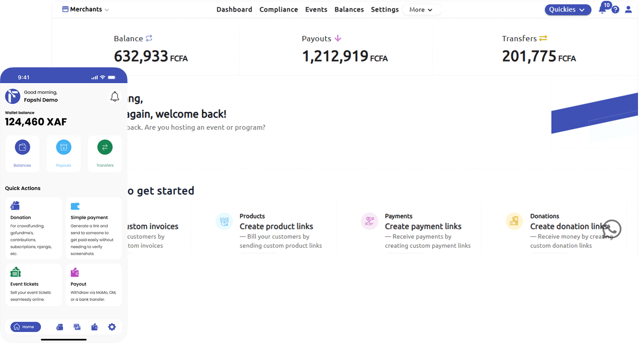Go to the Compliance menu item
Viewport: 644px width, 343px height.
(x=279, y=9)
